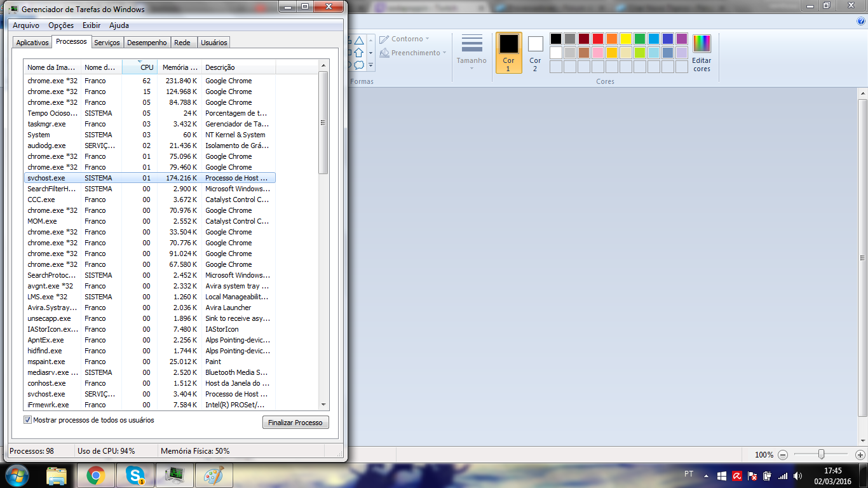This screenshot has width=868, height=488.
Task: Toggle Mostrar processos de todos os usuários
Action: [27, 420]
